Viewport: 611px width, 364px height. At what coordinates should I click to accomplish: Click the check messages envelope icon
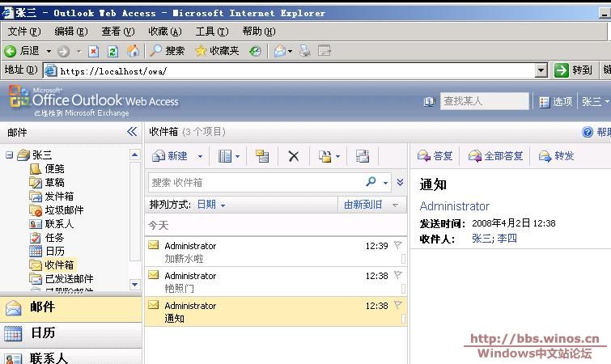coord(261,156)
